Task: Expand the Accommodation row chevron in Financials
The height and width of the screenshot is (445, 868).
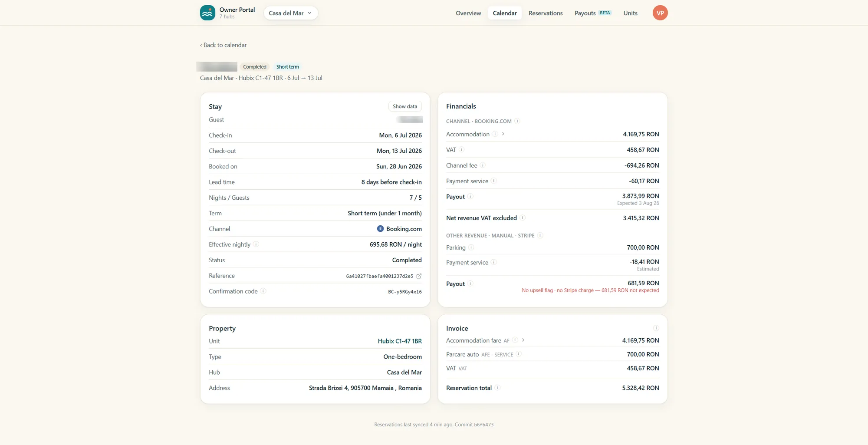Action: pos(503,134)
